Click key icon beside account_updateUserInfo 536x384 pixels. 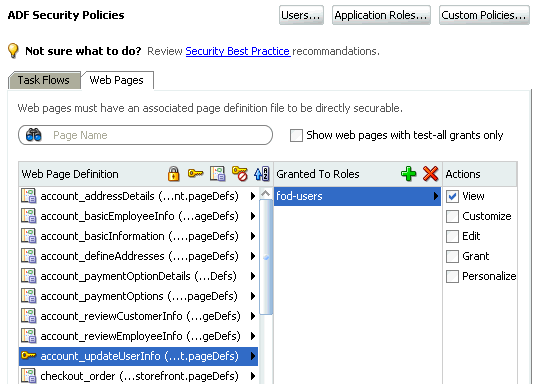click(x=28, y=356)
